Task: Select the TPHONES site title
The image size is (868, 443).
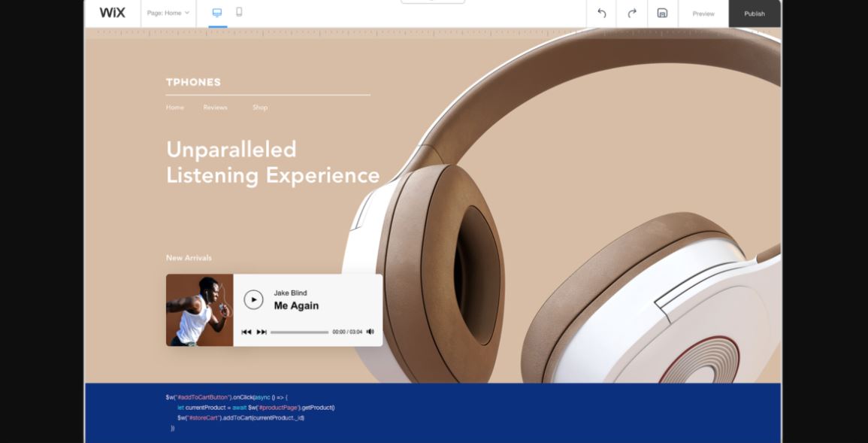Action: click(x=193, y=82)
